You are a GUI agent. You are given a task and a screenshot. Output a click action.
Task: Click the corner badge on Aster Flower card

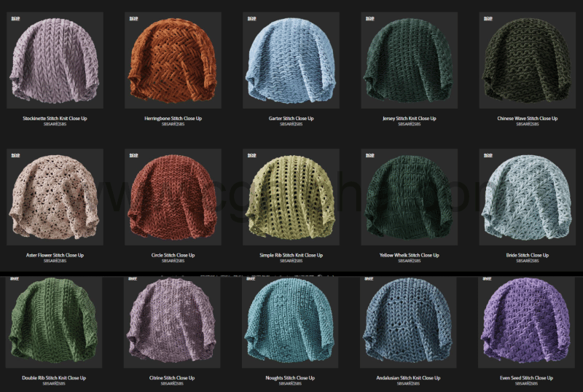pyautogui.click(x=15, y=155)
